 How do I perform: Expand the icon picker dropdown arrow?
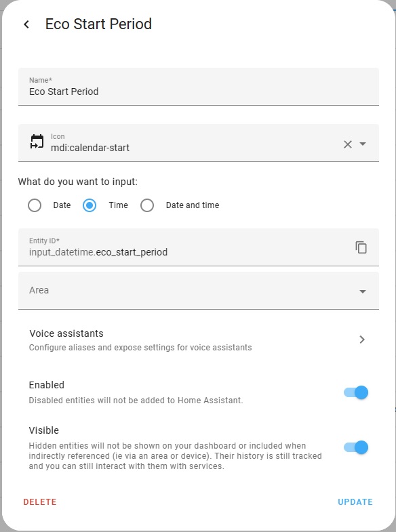tap(363, 144)
